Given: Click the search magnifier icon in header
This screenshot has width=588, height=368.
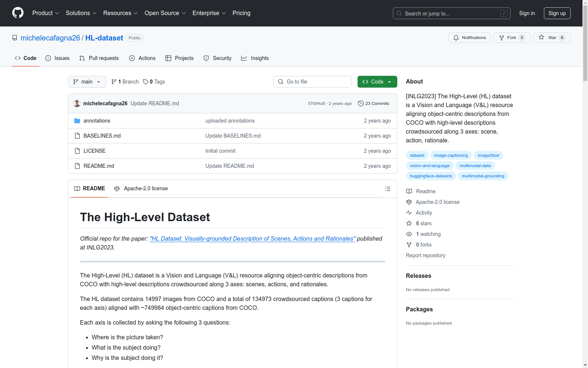Looking at the screenshot, I should [399, 13].
